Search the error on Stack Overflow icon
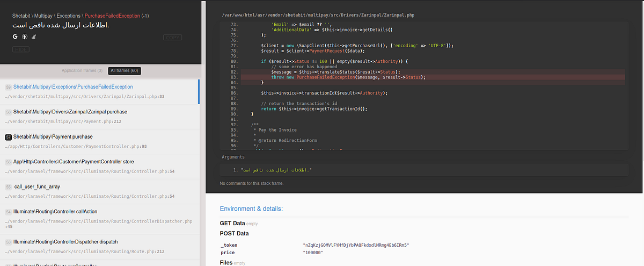Image resolution: width=644 pixels, height=266 pixels. (x=34, y=37)
